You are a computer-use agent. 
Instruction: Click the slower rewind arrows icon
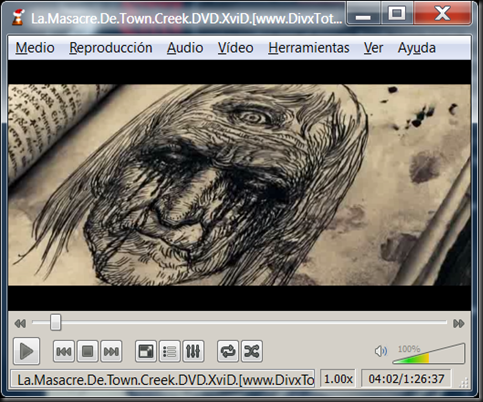20,323
